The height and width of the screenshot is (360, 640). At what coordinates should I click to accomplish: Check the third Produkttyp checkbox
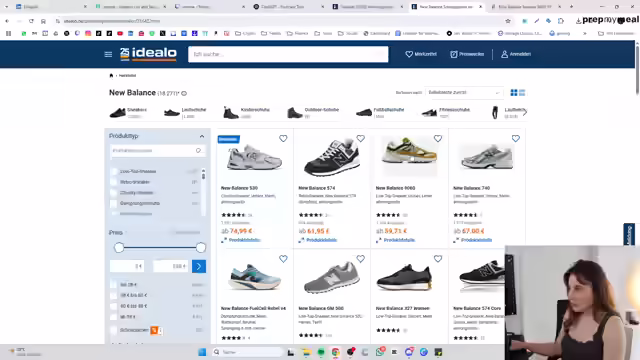[x=114, y=193]
